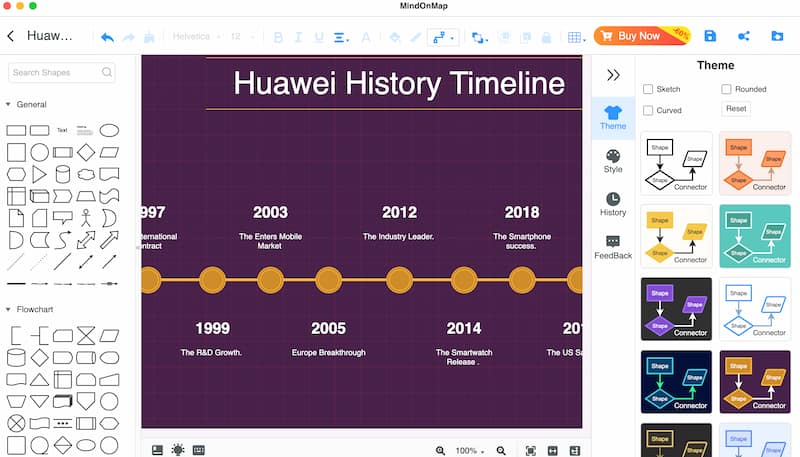This screenshot has width=800, height=457.
Task: Toggle bold text formatting
Action: point(278,37)
